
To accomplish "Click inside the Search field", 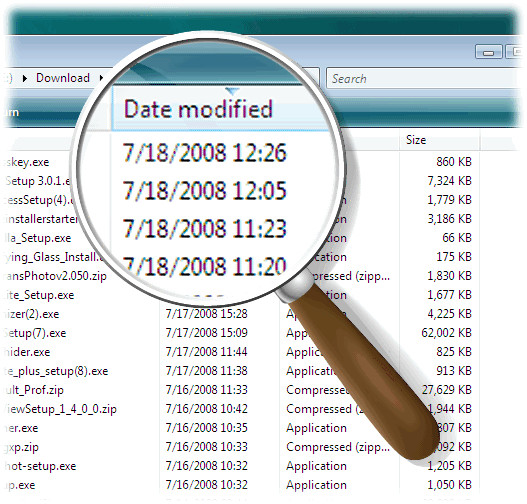I will click(x=423, y=78).
